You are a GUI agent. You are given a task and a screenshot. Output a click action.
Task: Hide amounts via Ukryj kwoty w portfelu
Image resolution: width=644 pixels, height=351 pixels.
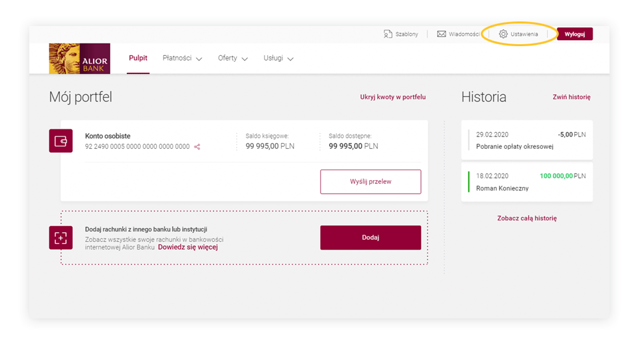tap(392, 97)
